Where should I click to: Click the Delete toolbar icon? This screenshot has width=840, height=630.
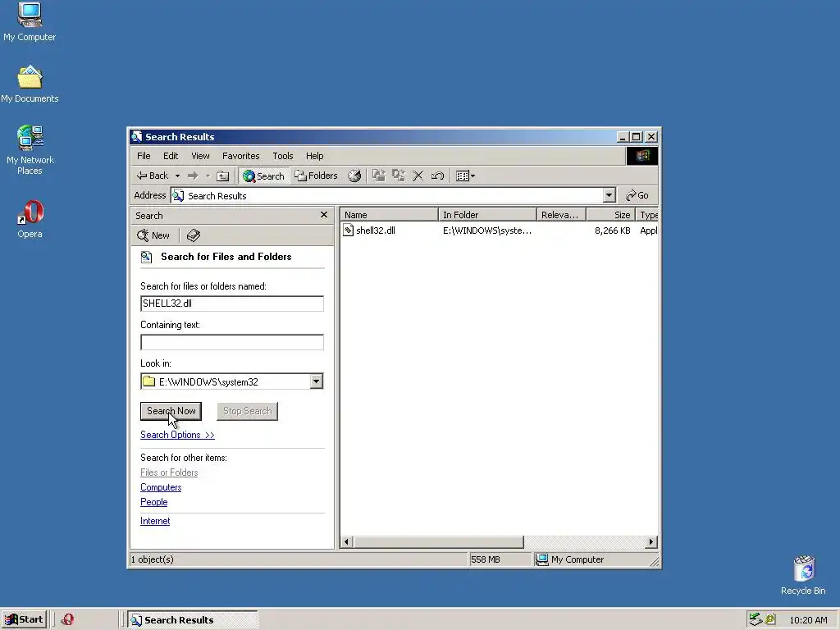point(418,176)
